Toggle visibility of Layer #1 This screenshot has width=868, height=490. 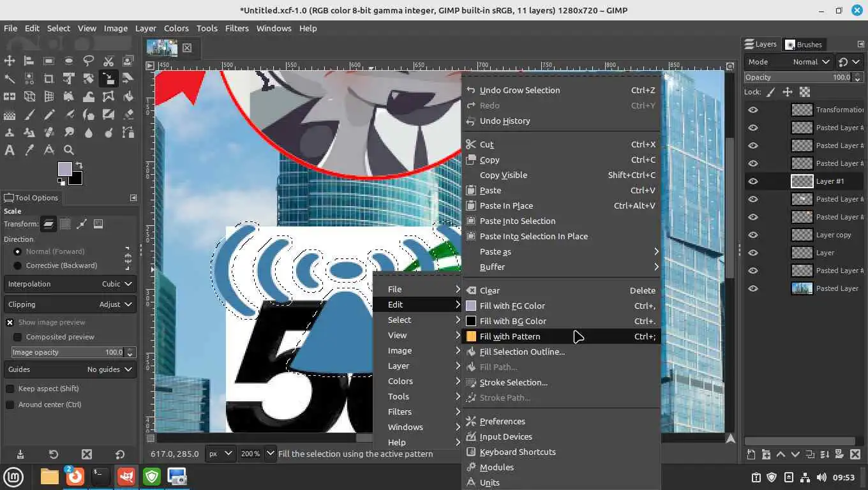click(753, 181)
